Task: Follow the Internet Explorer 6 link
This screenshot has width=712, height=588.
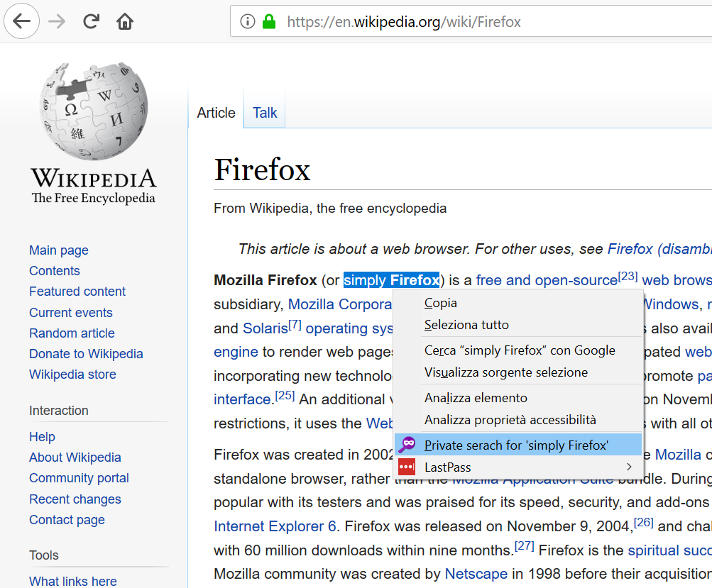Action: (275, 526)
